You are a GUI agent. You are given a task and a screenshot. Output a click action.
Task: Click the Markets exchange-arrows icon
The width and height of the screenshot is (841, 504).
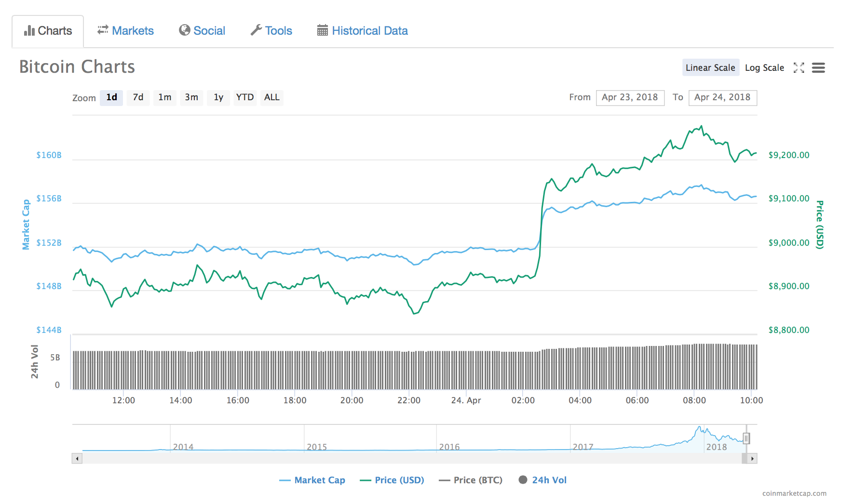tap(103, 30)
